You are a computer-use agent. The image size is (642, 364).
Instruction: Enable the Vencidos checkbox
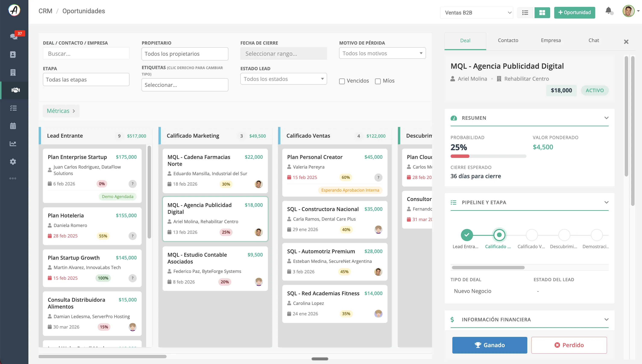(x=342, y=81)
